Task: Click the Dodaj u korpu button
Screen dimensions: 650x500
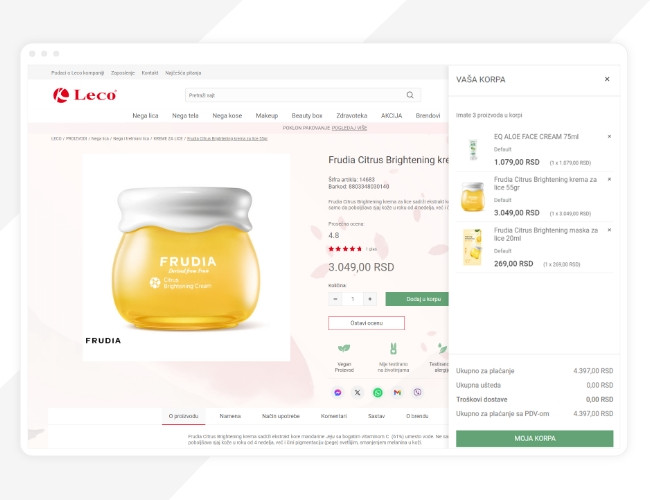Action: [x=417, y=299]
